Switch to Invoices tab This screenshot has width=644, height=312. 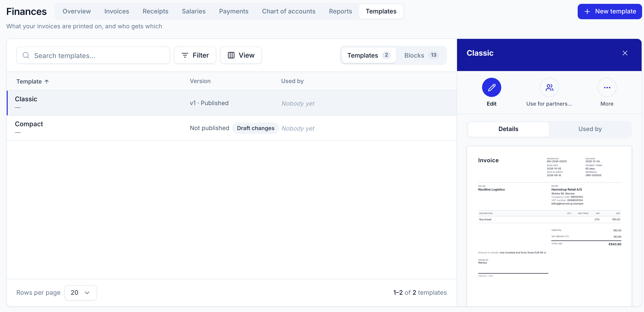(x=117, y=12)
